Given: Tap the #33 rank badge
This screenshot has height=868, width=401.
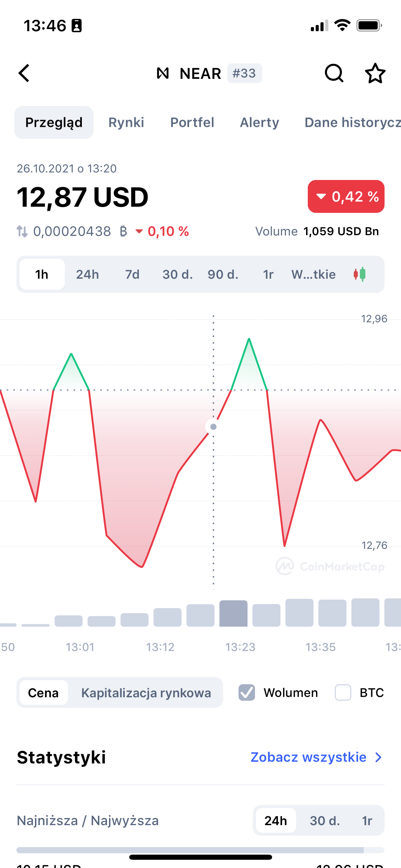Looking at the screenshot, I should [244, 73].
